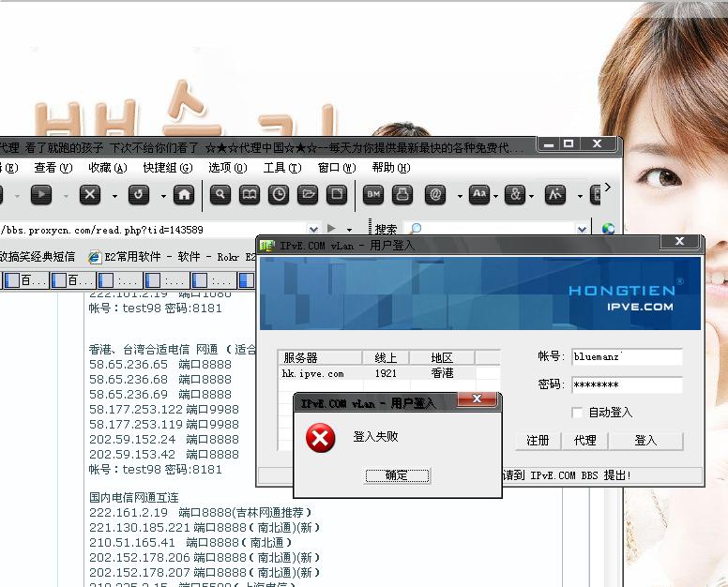Click the globe icon right of search box
This screenshot has width=728, height=587.
[608, 228]
